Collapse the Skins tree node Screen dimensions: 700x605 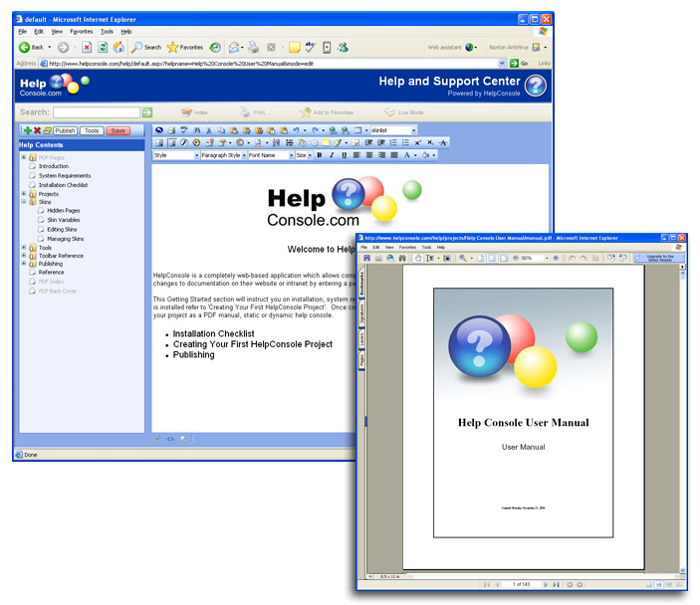[24, 202]
